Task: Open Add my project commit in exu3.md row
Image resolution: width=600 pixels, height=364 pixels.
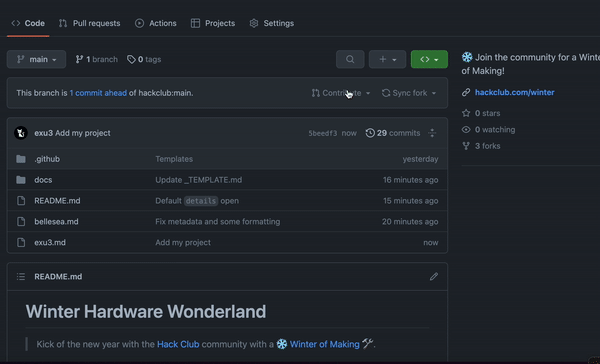Action: coord(183,243)
